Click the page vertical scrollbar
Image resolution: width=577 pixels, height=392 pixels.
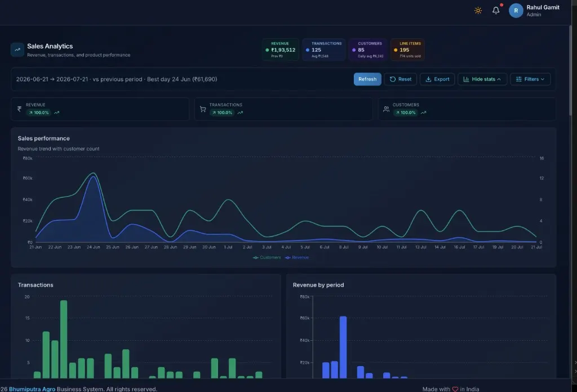point(570,70)
